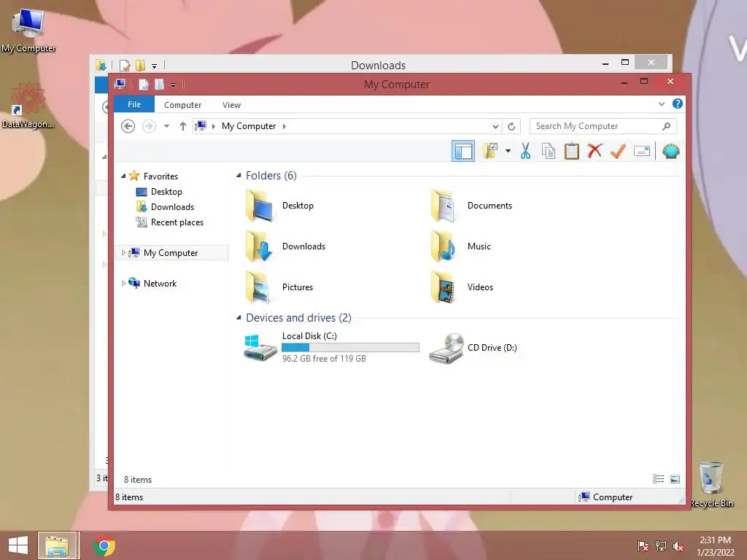The width and height of the screenshot is (747, 560).
Task: Launch Google Chrome from taskbar
Action: click(104, 545)
